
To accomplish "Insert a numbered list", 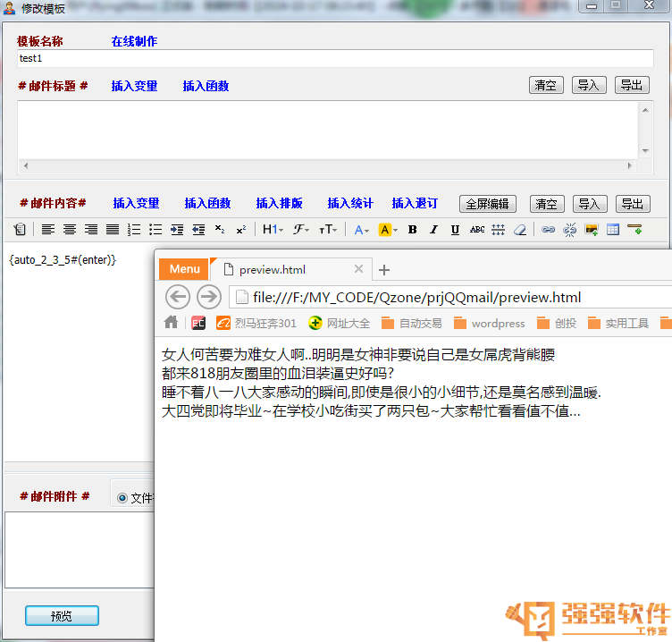I will pos(134,230).
